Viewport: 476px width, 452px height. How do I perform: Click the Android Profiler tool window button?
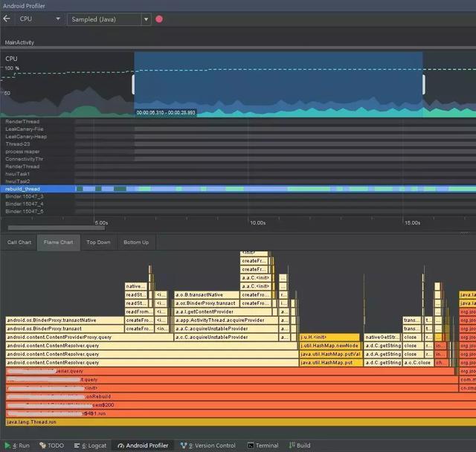[x=143, y=445]
